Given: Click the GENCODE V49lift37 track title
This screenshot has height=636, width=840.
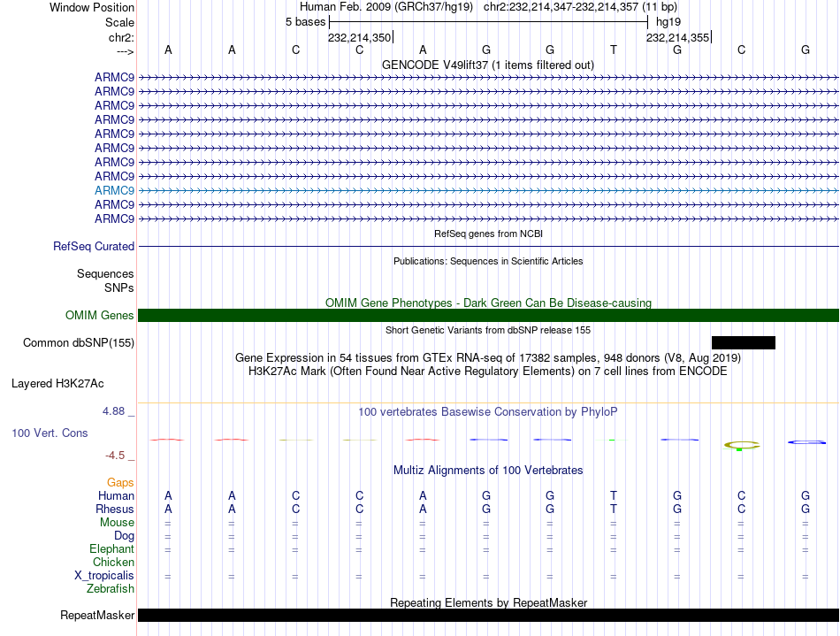Looking at the screenshot, I should pyautogui.click(x=487, y=65).
